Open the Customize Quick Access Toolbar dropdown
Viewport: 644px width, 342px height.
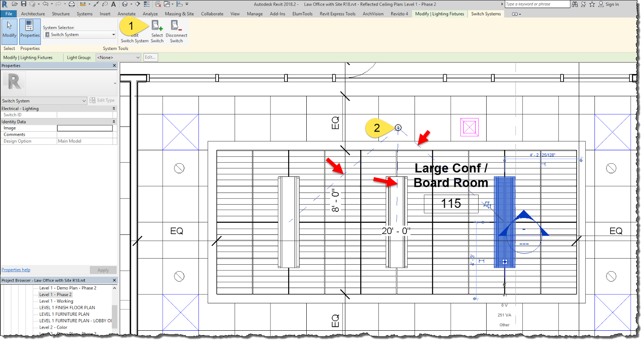click(x=187, y=4)
